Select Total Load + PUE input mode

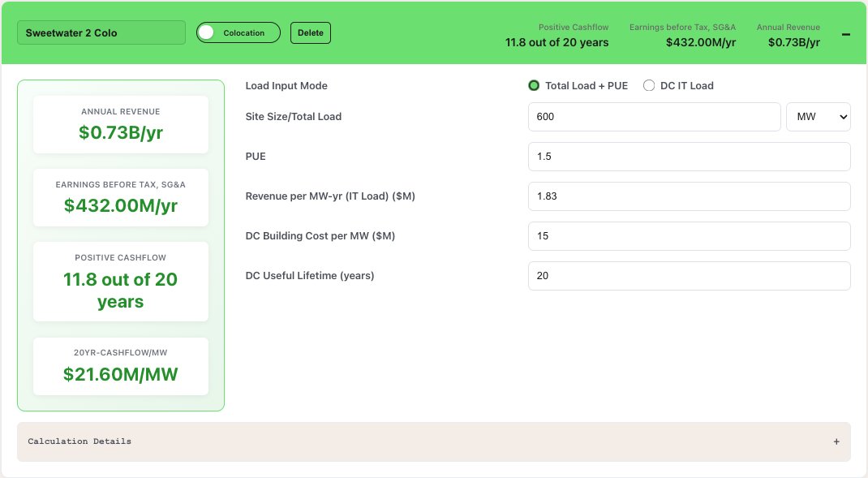[x=534, y=85]
